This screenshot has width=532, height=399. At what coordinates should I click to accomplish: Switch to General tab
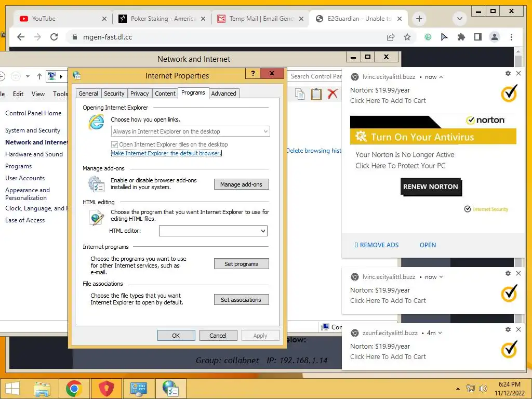(x=88, y=94)
